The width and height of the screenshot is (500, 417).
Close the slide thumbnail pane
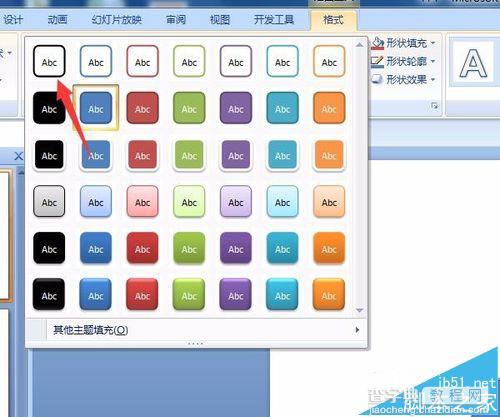(19, 156)
